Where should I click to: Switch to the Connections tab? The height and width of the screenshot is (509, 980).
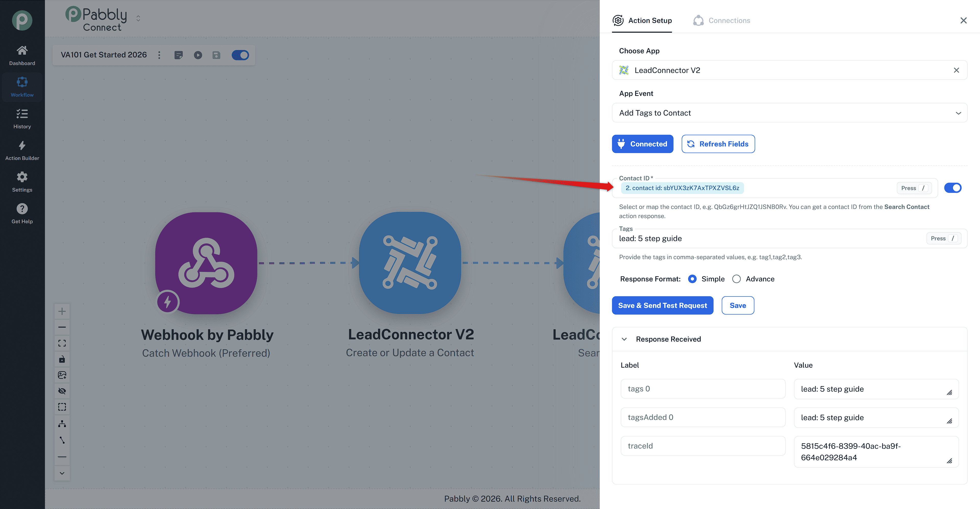[x=722, y=21]
